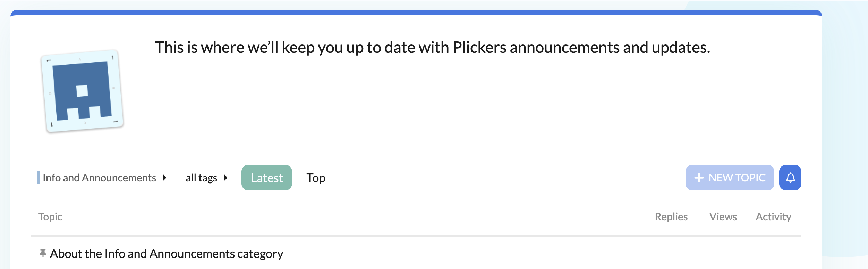Sort topics by Activity column
Viewport: 868px width, 269px height.
coord(773,217)
